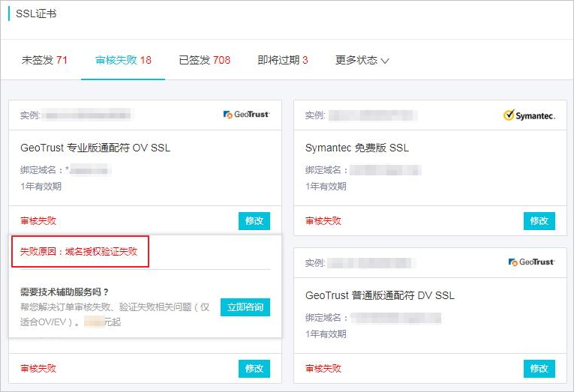Click the 帮您解决订单审核失败 description text

coord(115,315)
